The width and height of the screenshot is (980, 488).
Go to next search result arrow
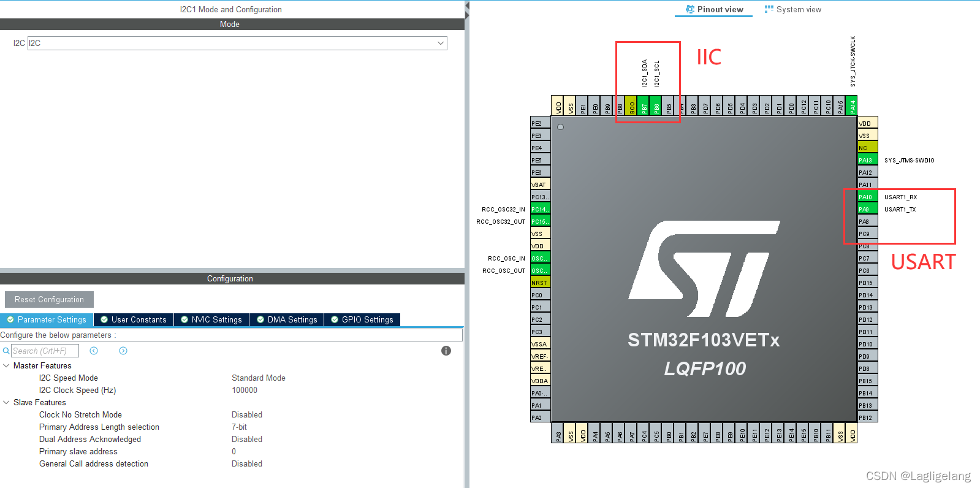(x=123, y=351)
